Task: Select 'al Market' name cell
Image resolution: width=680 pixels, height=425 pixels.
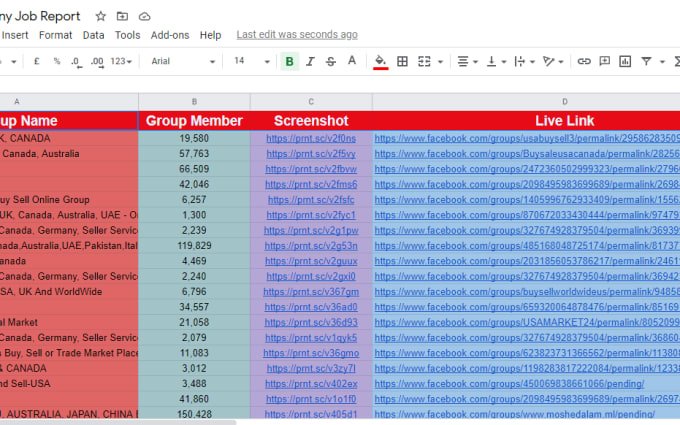Action: (x=69, y=323)
